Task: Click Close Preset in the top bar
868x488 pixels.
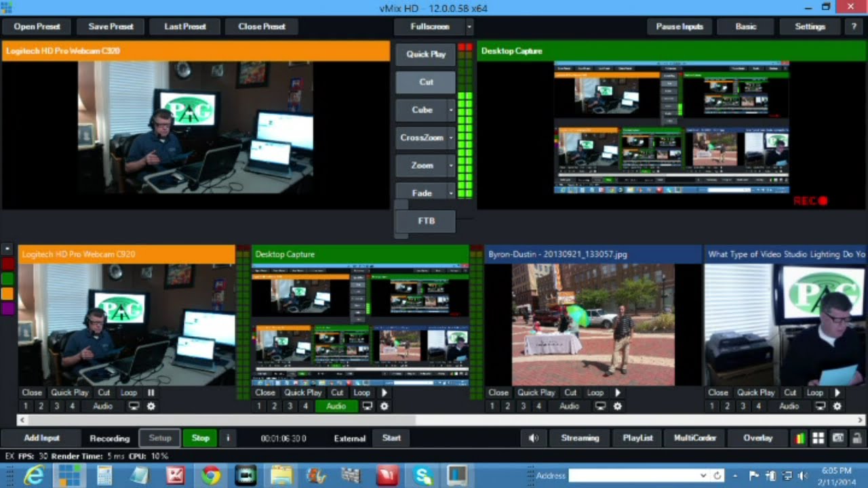Action: pos(262,26)
